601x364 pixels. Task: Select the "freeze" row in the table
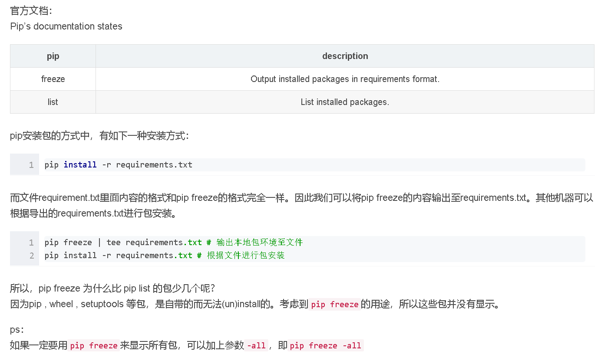click(53, 79)
